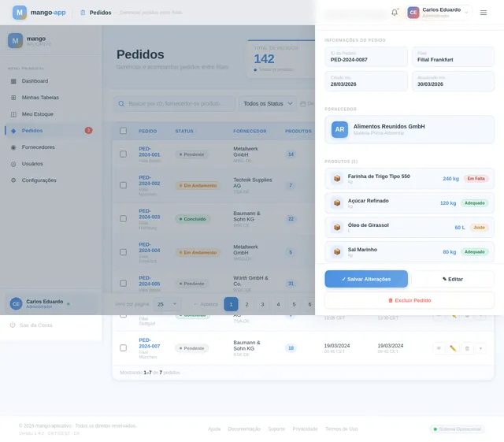The height and width of the screenshot is (442, 504).
Task: Click the Em Falta status badge
Action: point(476,179)
